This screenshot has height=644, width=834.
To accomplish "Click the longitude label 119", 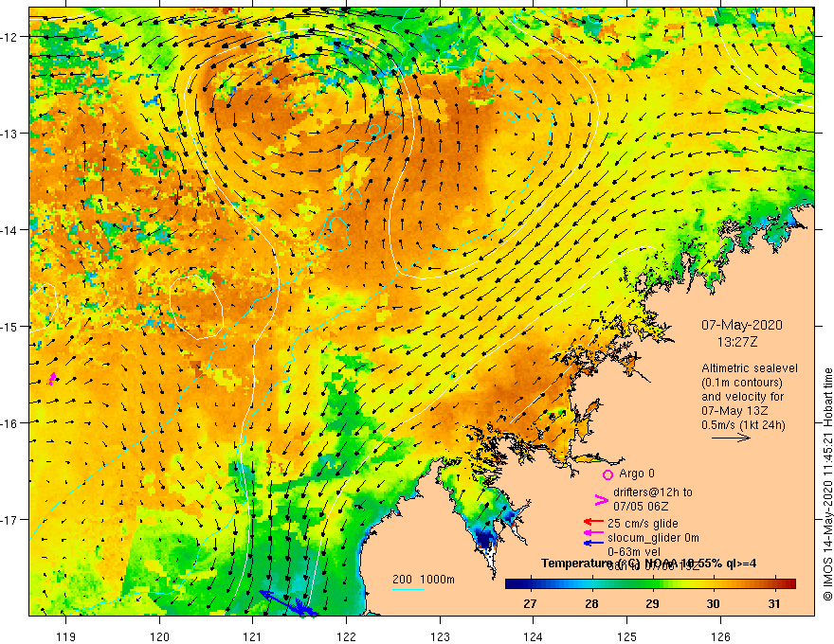I will [x=66, y=636].
